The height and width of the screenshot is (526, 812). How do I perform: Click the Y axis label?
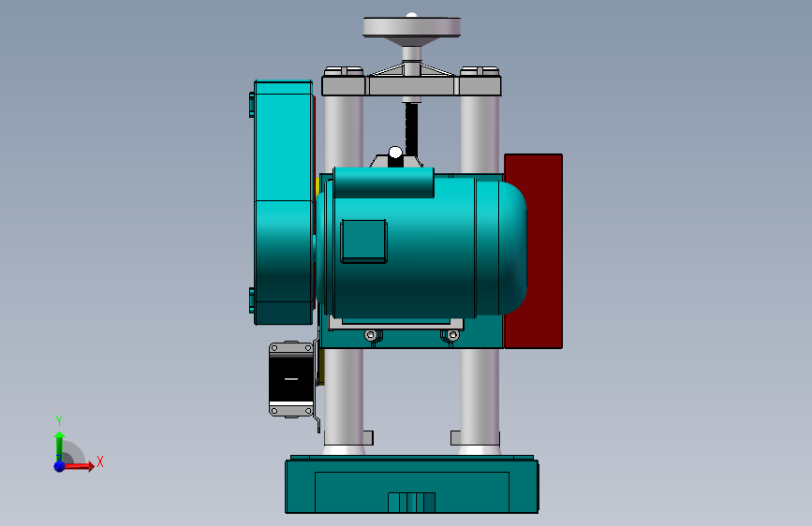[59, 421]
